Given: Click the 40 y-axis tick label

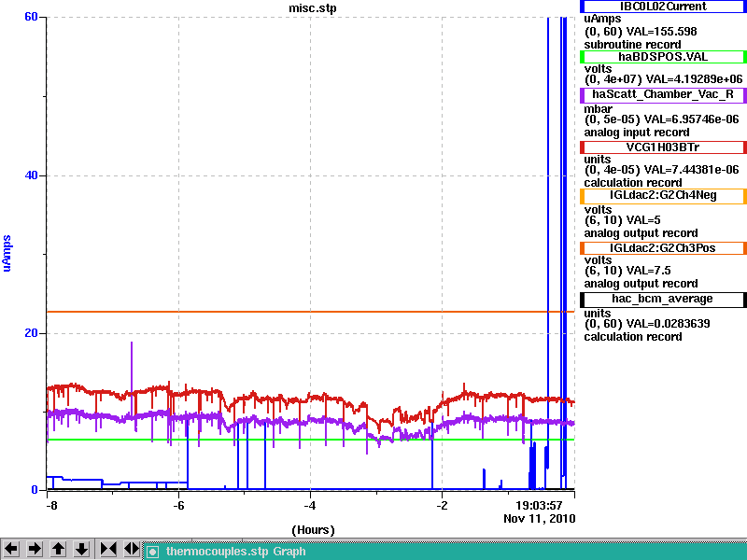Looking at the screenshot, I should (x=31, y=175).
